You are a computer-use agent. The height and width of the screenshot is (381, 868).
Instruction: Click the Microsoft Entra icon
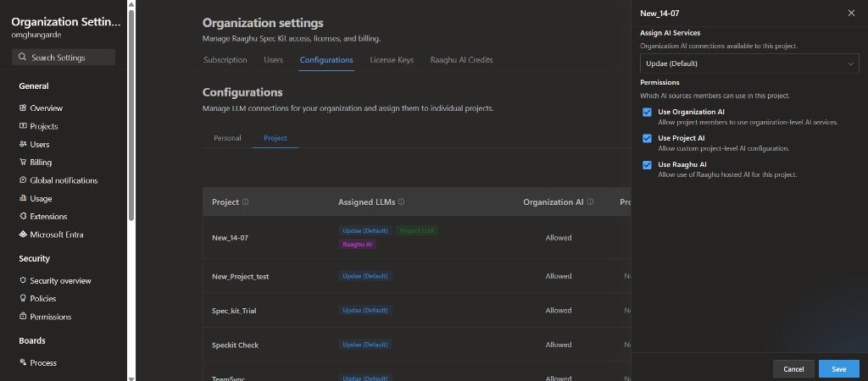click(x=23, y=235)
